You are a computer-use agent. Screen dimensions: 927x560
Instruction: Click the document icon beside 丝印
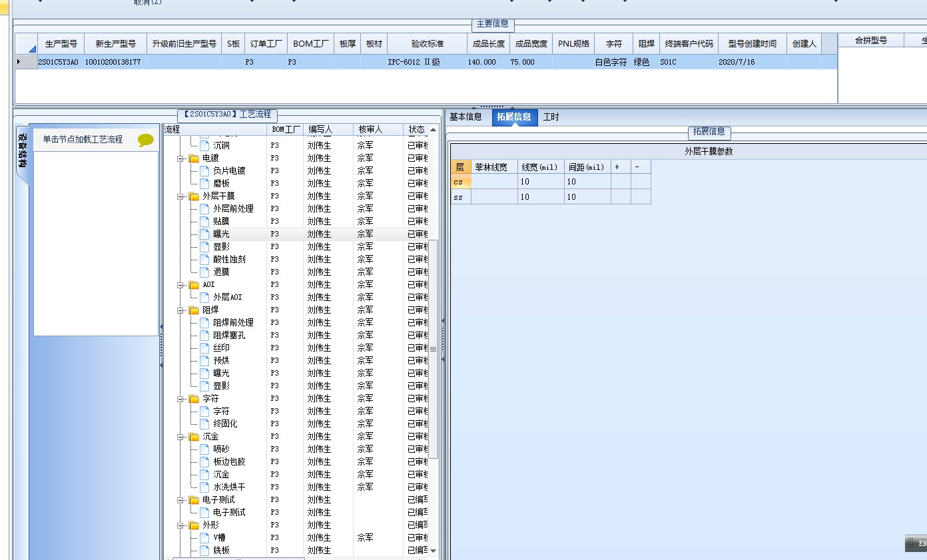[204, 348]
